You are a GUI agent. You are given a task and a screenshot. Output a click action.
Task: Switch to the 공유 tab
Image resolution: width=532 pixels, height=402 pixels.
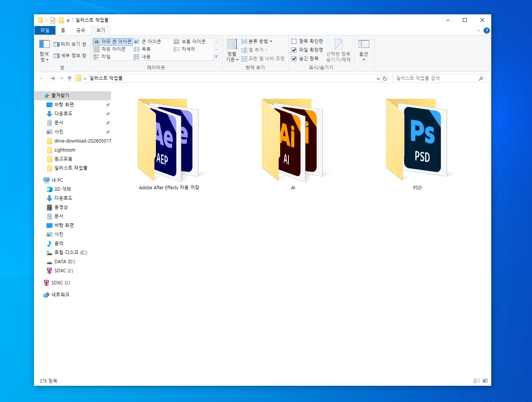pyautogui.click(x=81, y=30)
